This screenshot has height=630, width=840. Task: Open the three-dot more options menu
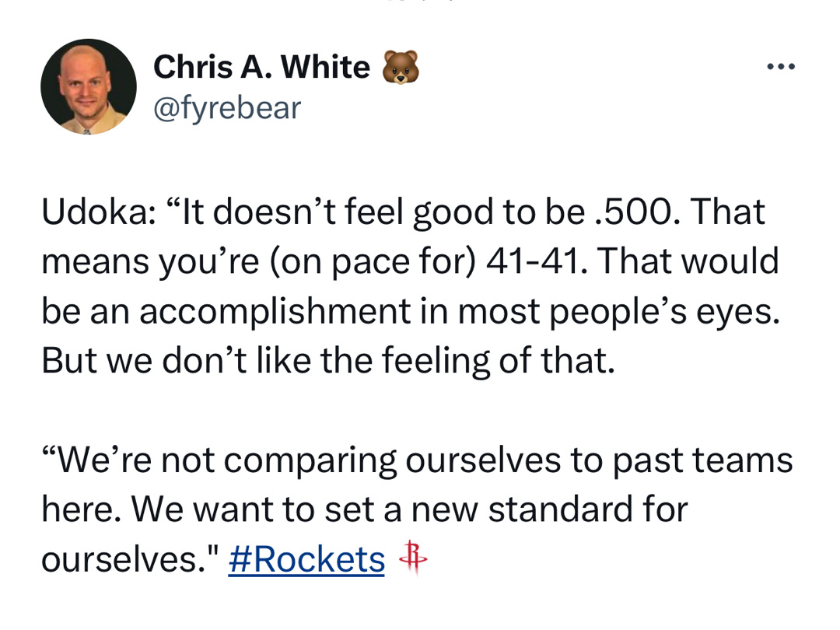click(781, 67)
